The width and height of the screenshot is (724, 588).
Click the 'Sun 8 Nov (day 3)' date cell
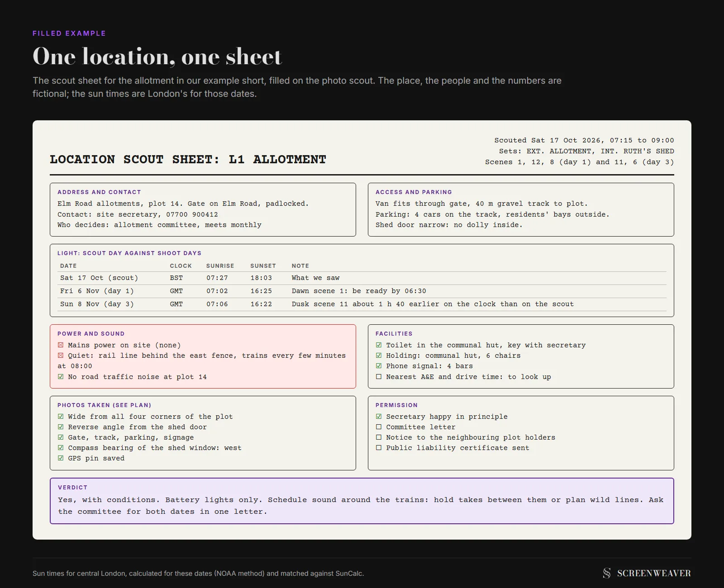tap(97, 304)
